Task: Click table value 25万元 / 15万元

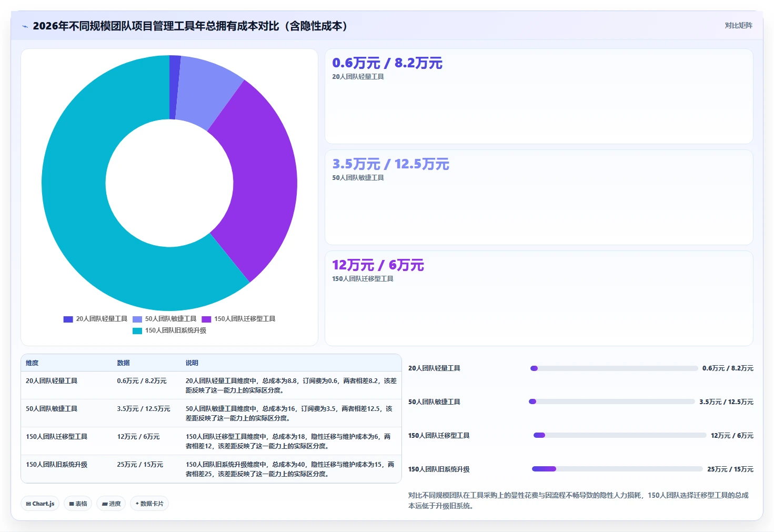Action: (x=140, y=465)
